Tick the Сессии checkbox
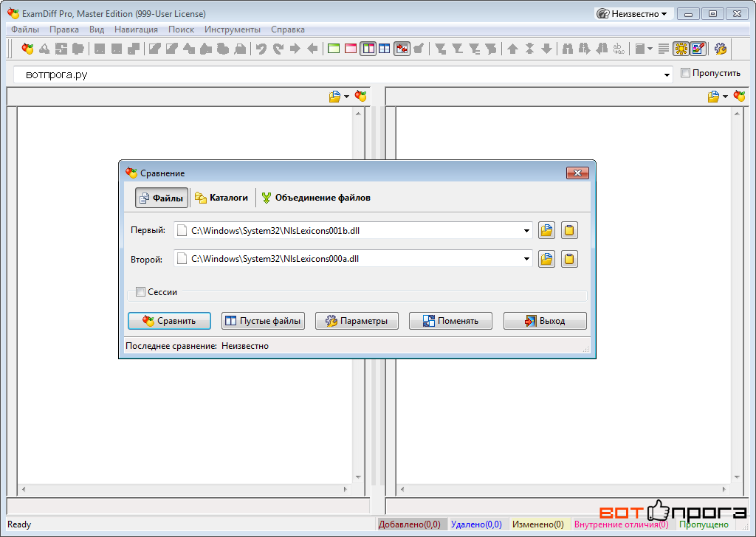This screenshot has width=756, height=537. tap(140, 292)
